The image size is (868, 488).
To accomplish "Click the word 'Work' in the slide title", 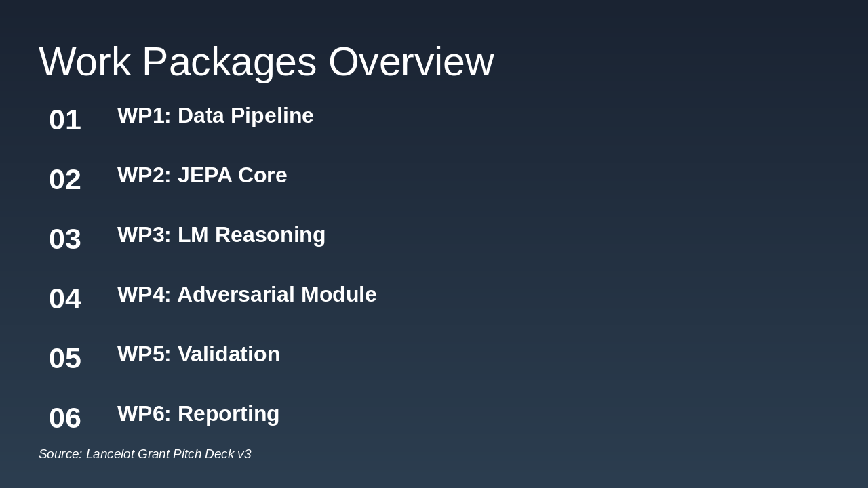I will point(84,62).
